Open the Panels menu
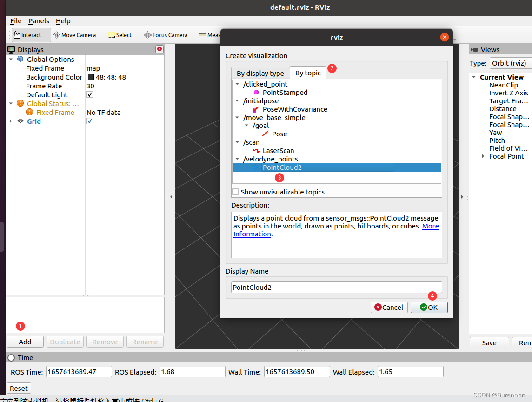The height and width of the screenshot is (402, 532). click(39, 20)
